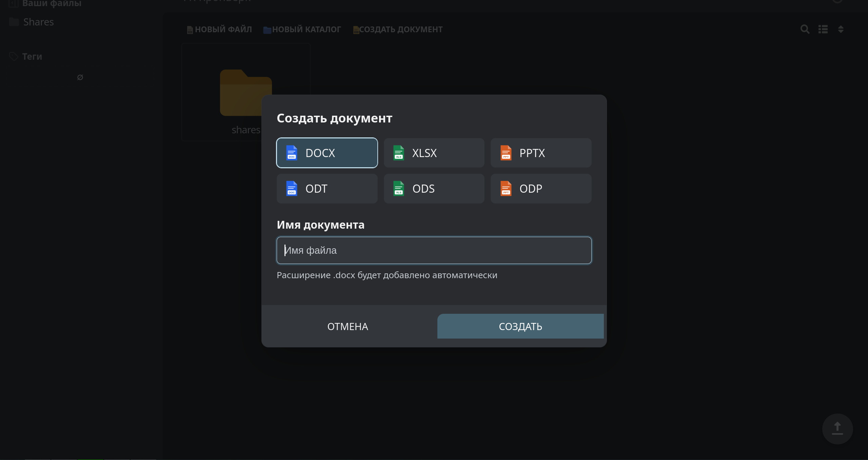Pick the PPTX presentation format
The image size is (868, 460).
pyautogui.click(x=541, y=153)
